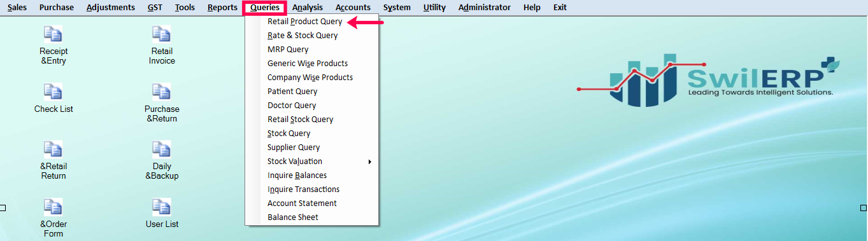The height and width of the screenshot is (241, 868).
Task: Open Balance Sheet from Queries
Action: pyautogui.click(x=312, y=217)
